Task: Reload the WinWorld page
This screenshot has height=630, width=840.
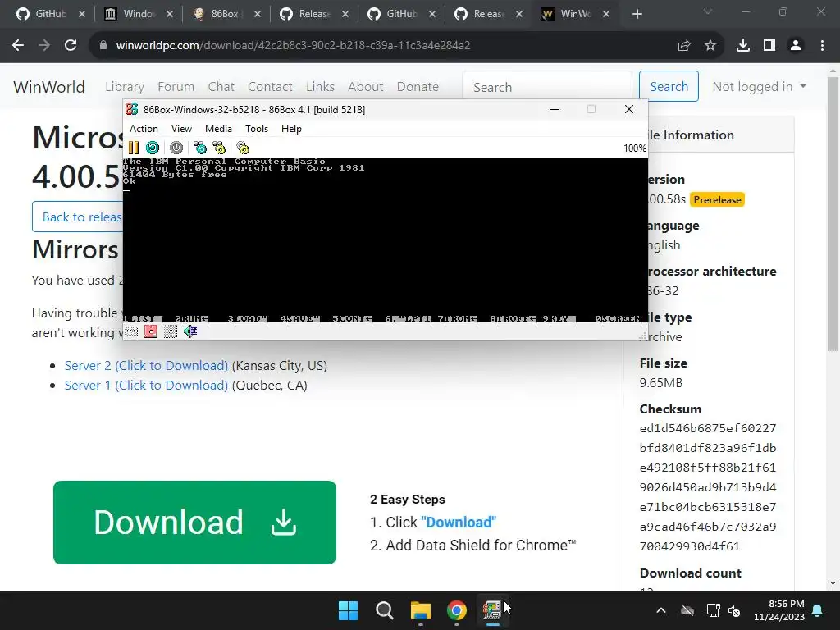Action: coord(71,46)
